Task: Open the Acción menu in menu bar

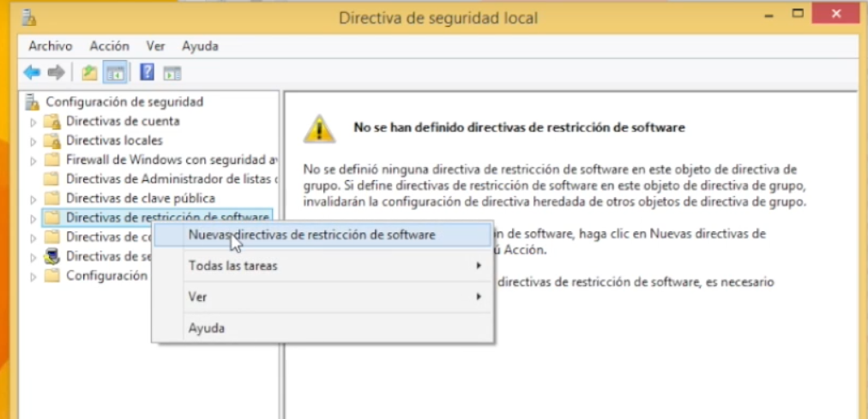Action: tap(109, 46)
